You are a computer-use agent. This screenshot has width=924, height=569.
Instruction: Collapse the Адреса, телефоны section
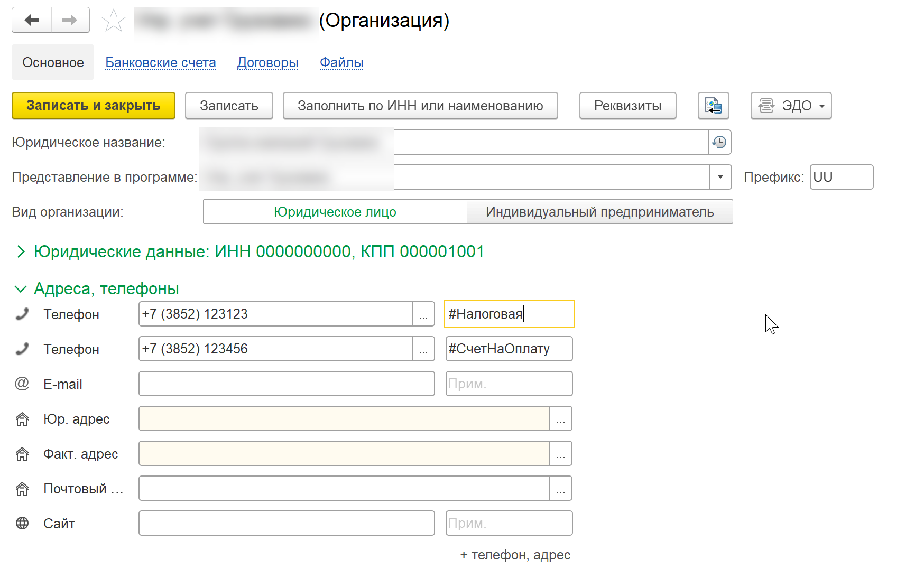(x=21, y=289)
